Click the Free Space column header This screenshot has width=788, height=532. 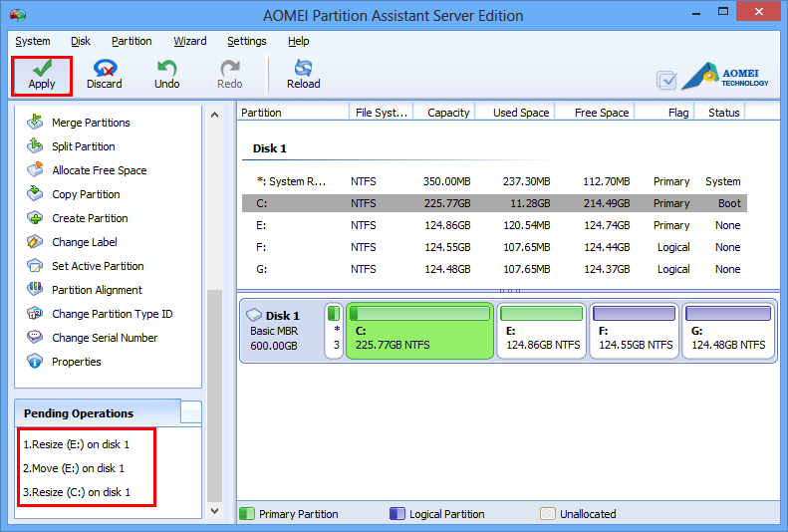click(x=602, y=113)
